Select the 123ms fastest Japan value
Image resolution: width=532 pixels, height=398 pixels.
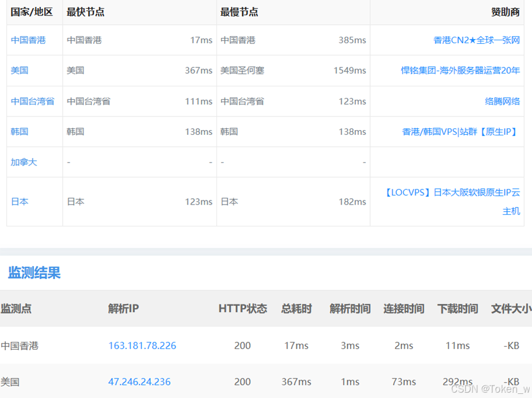pos(199,202)
